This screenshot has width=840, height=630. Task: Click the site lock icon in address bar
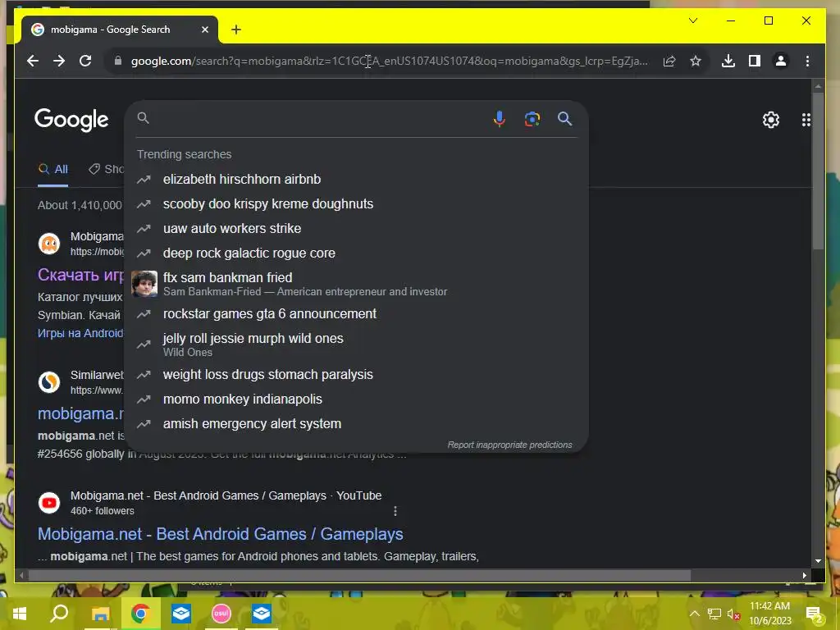(x=118, y=61)
